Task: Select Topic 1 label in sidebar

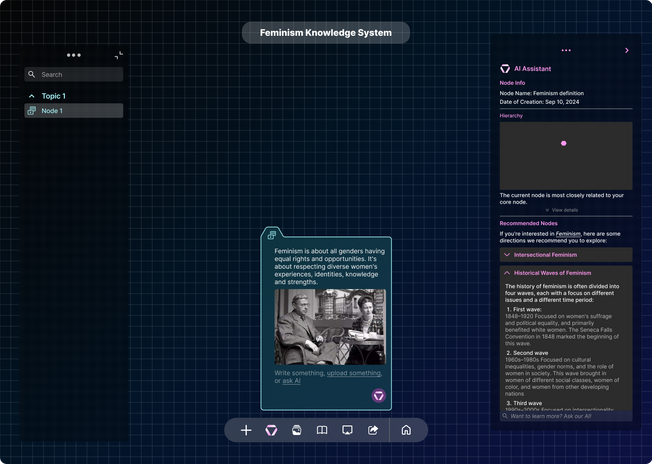Action: 54,96
